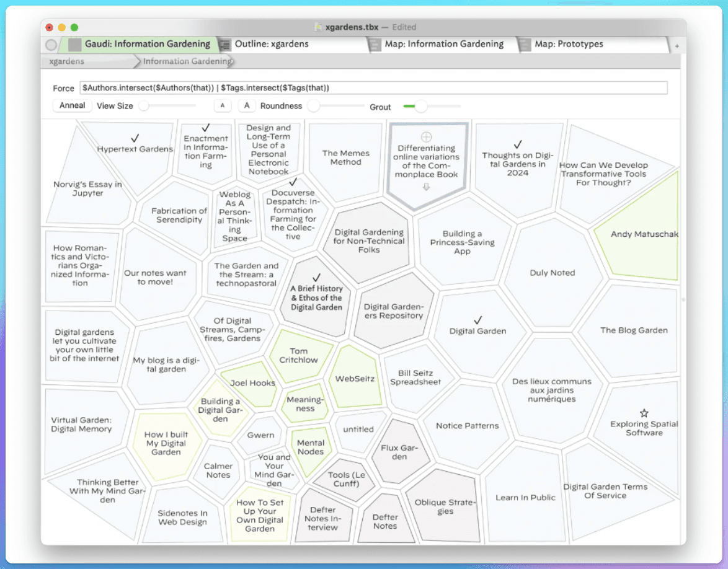Click the Anneal button

click(72, 106)
